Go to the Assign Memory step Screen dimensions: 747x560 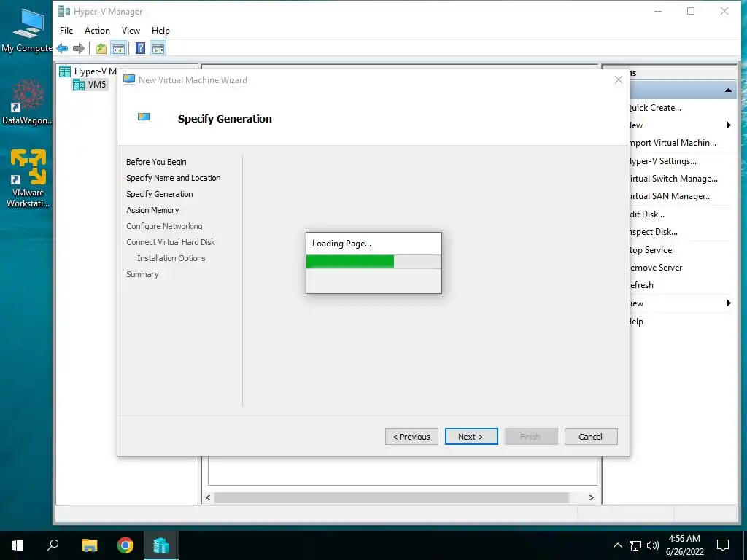[152, 210]
